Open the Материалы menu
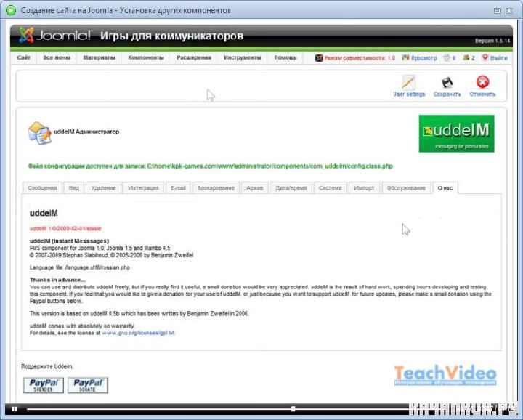The height and width of the screenshot is (420, 523). pyautogui.click(x=99, y=57)
